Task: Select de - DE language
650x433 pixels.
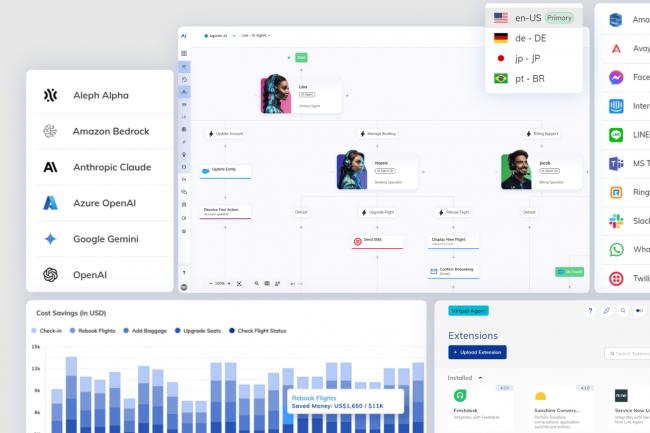Action: tap(534, 38)
